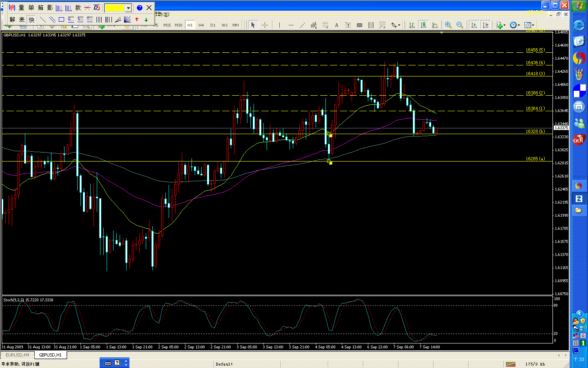This screenshot has width=588, height=368.
Task: Click the 16456 (5) level label
Action: coord(535,50)
